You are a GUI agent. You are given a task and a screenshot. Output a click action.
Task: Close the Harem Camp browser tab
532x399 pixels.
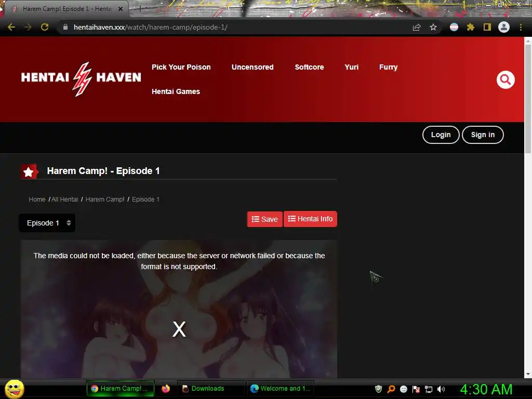(121, 9)
